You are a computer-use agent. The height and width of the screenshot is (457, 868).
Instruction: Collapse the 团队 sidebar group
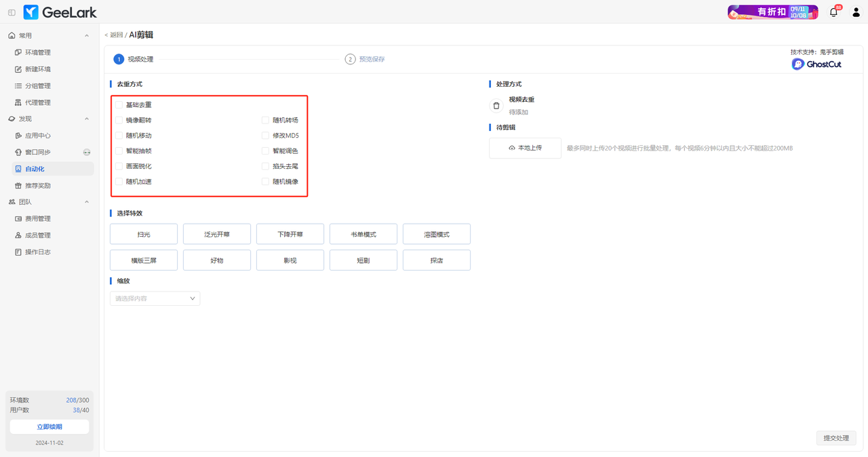(x=87, y=202)
